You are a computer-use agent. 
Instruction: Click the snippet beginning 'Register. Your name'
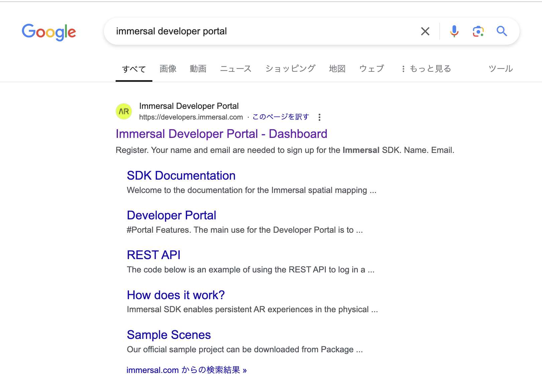coord(285,150)
